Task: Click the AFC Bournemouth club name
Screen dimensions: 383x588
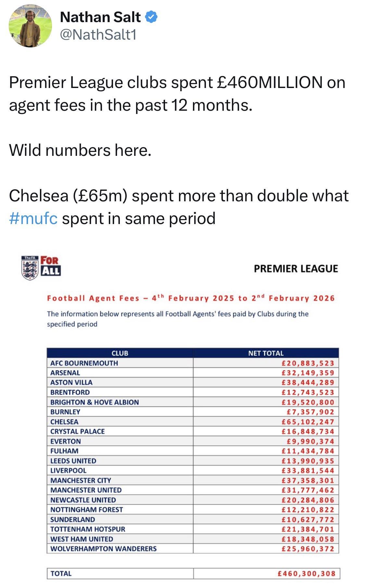Action: [x=84, y=363]
